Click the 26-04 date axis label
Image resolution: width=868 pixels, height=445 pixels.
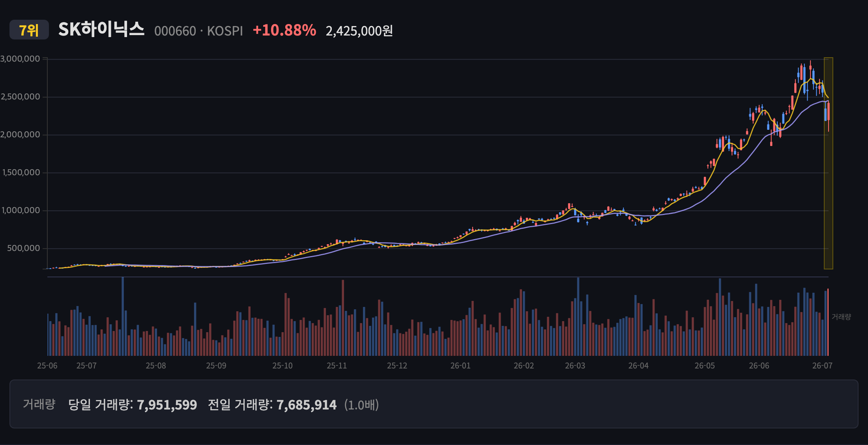click(638, 366)
